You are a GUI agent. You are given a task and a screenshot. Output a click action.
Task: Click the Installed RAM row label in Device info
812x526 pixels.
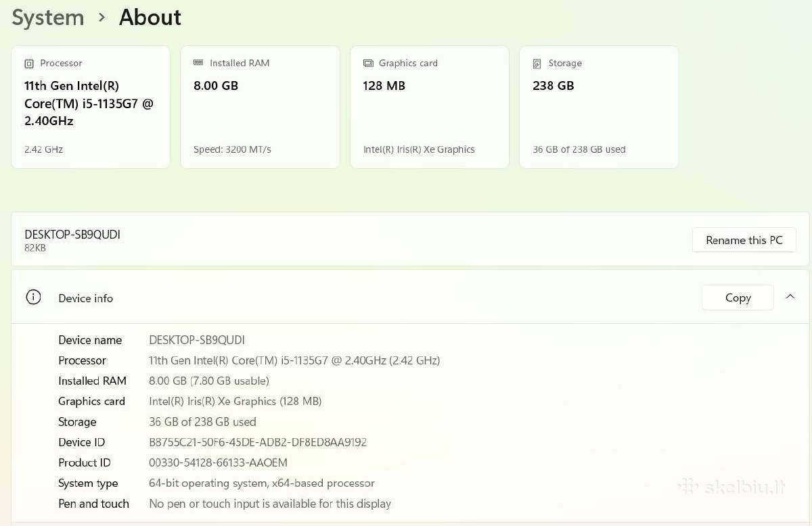tap(92, 381)
